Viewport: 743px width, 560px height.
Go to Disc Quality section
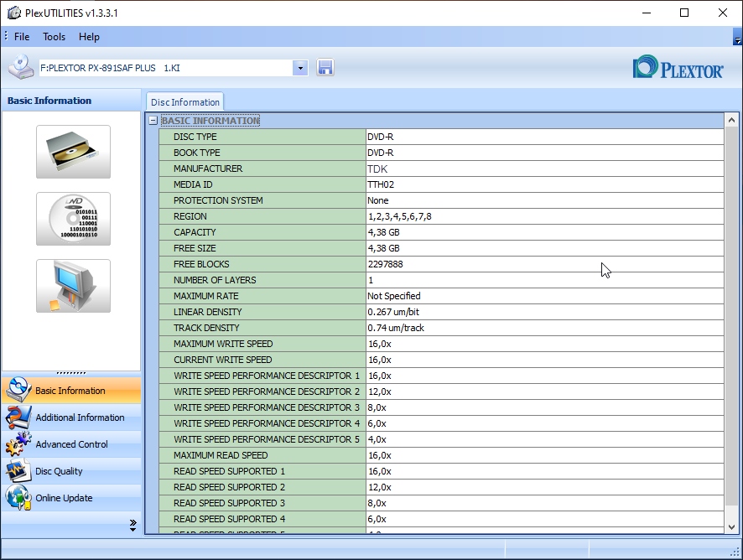[x=71, y=471]
